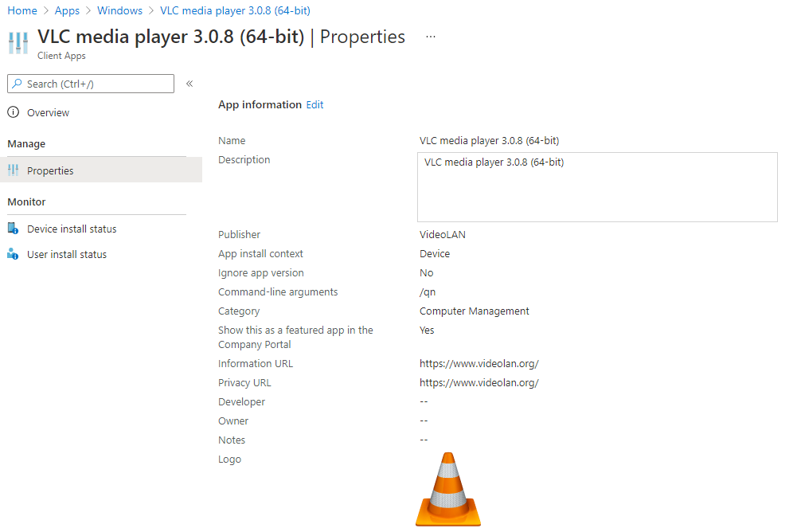Viewport: 793px width, 532px height.
Task: Click the search magnifier icon
Action: point(18,84)
